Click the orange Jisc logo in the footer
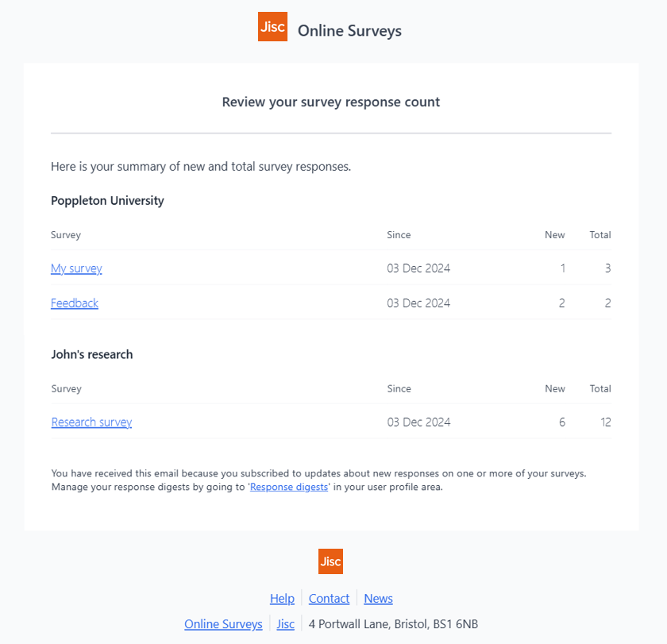 tap(330, 561)
